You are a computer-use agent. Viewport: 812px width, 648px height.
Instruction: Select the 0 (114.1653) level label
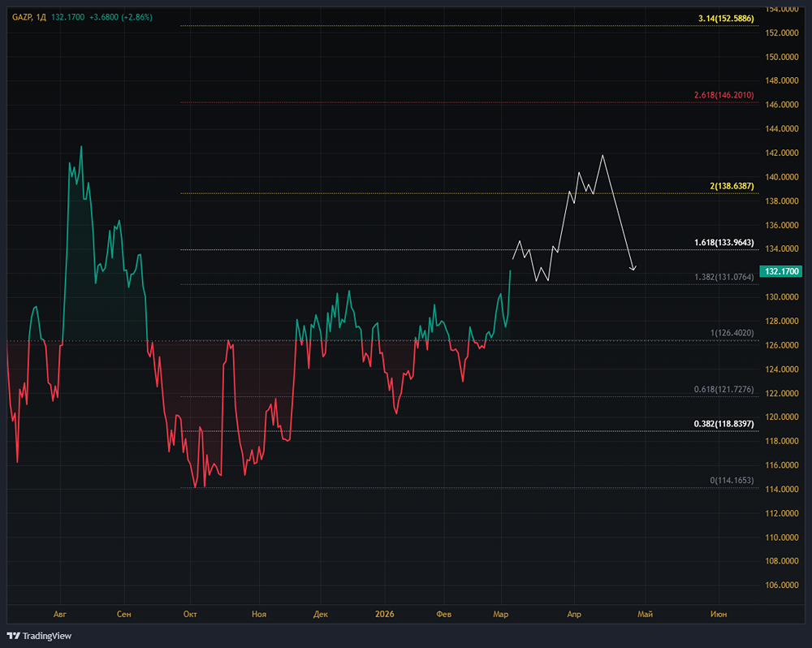[x=732, y=481]
